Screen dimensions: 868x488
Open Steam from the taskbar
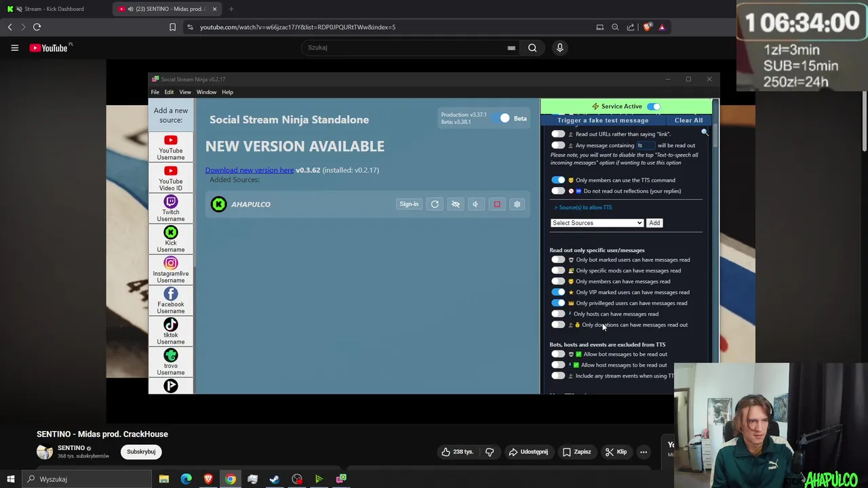coord(275,479)
